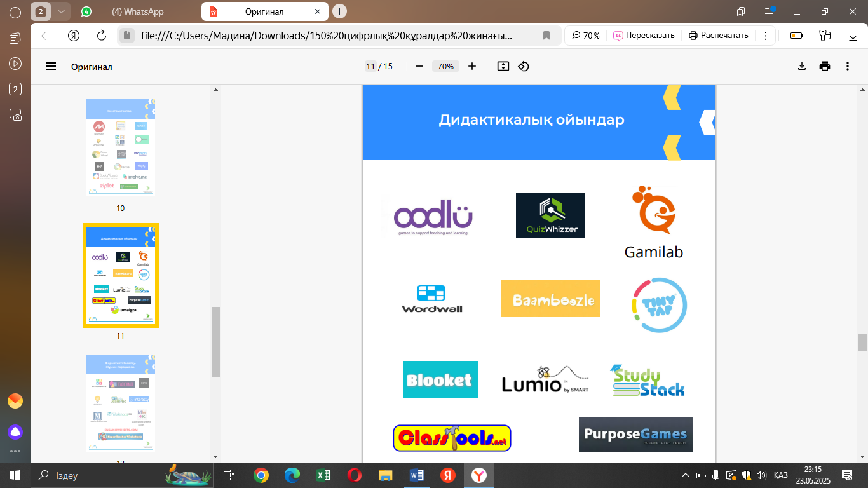Open PDF viewer more options
Viewport: 868px width, 488px height.
pos(848,66)
